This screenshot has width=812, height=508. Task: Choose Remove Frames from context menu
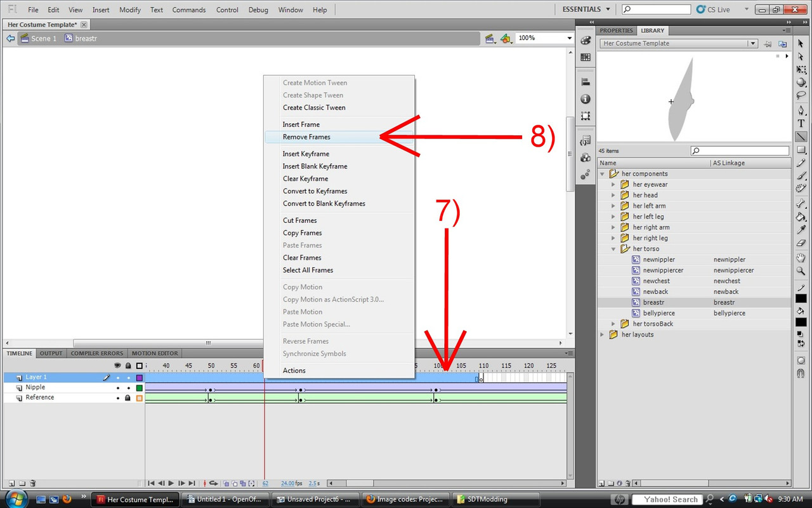point(306,137)
